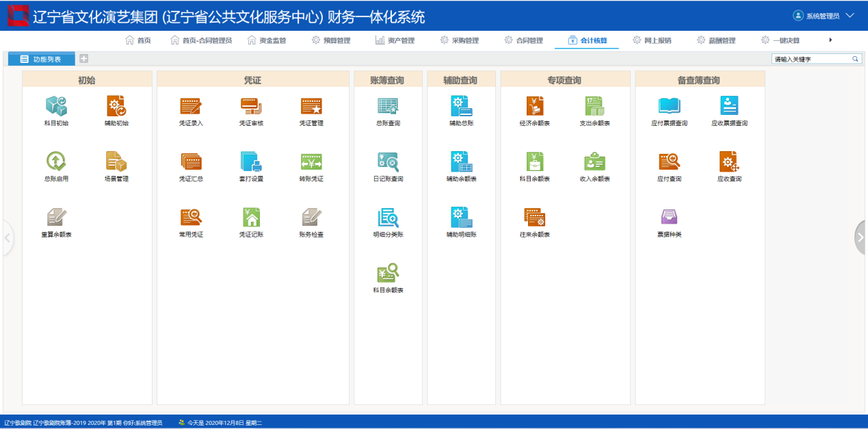This screenshot has height=429, width=868.
Task: Collapse the left side panel arrow
Action: (8, 238)
